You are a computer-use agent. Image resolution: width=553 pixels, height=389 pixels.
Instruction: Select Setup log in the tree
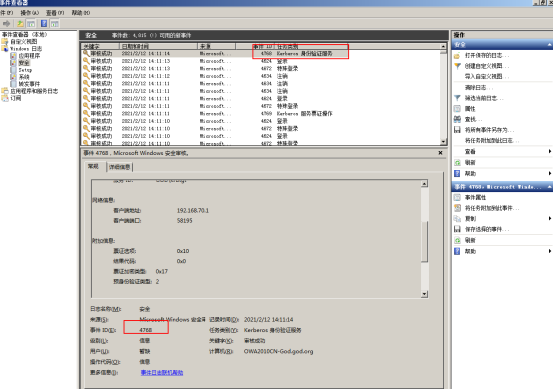coord(25,70)
